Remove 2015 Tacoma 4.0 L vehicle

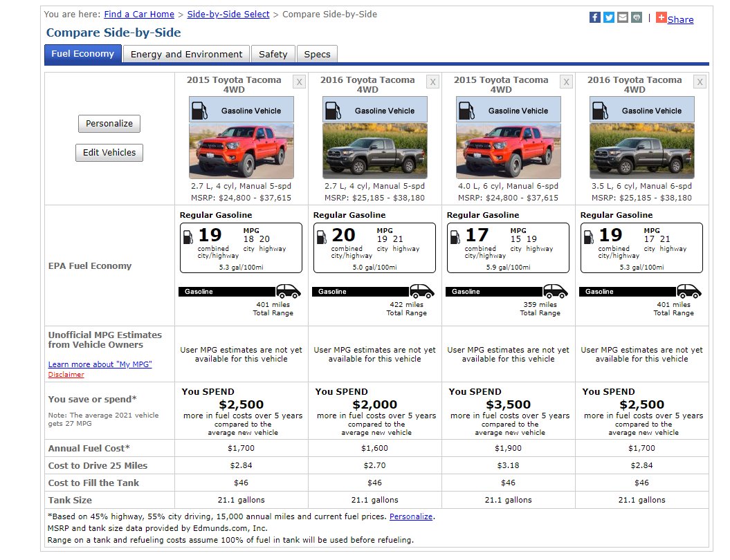566,82
